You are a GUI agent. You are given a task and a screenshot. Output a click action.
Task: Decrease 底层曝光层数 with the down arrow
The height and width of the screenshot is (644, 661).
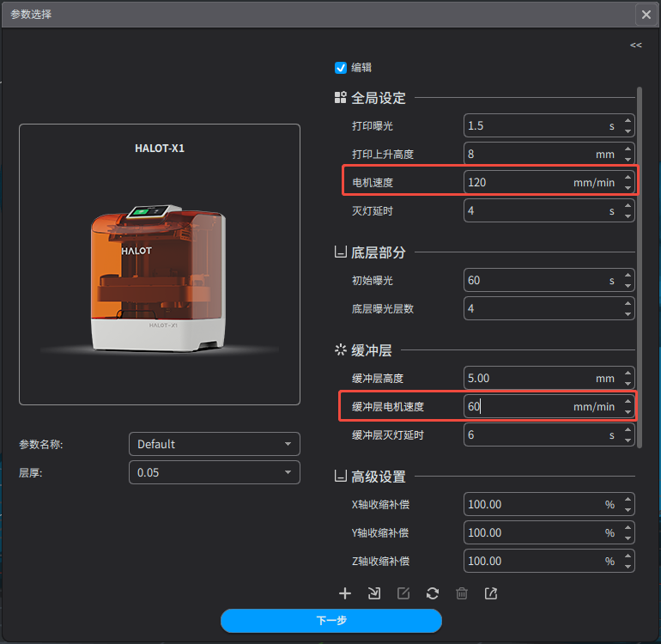[628, 313]
